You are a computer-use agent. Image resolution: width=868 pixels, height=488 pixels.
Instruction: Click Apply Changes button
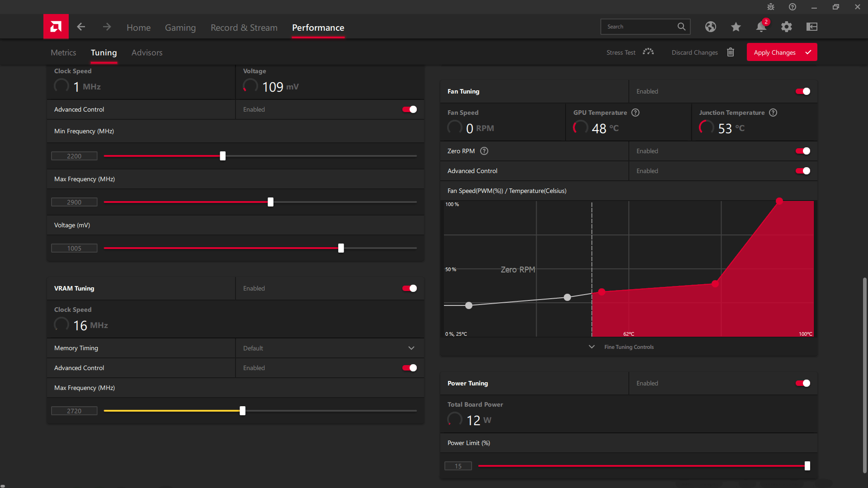(782, 52)
